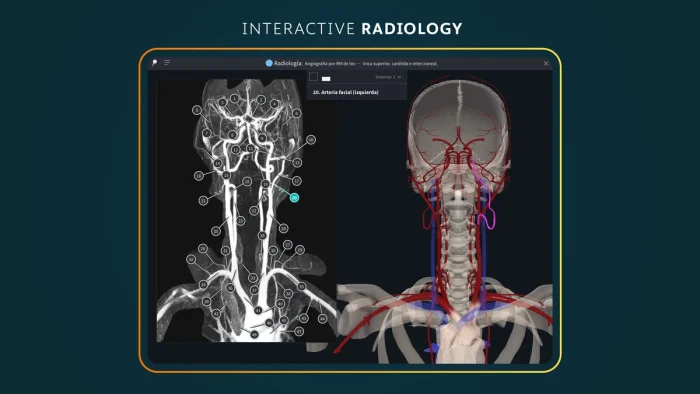The width and height of the screenshot is (700, 394).
Task: Select marker 9 on the angiogram
Action: (x=262, y=138)
